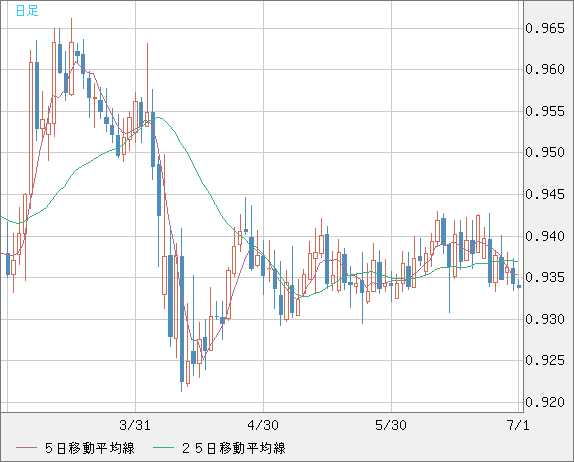Click the 0.935 price axis label
This screenshot has height=462, width=574.
tap(545, 277)
